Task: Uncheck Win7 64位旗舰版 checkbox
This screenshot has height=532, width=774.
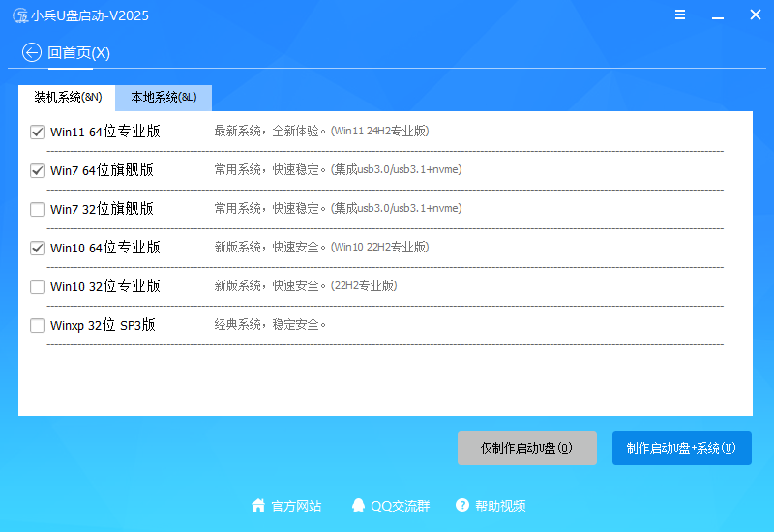Action: (x=37, y=171)
